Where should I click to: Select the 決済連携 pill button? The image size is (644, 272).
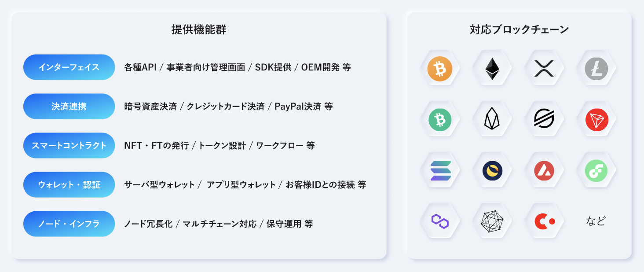coord(69,107)
